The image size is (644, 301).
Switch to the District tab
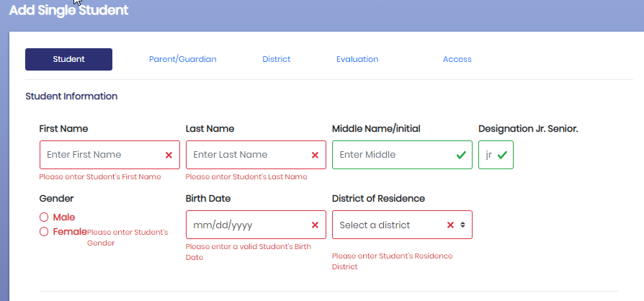pyautogui.click(x=277, y=59)
